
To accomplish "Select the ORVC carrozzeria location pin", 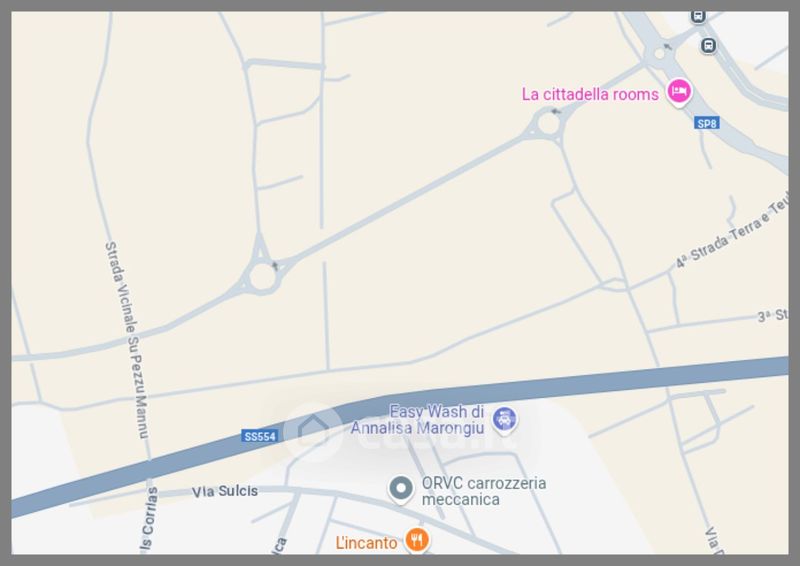I will [401, 489].
